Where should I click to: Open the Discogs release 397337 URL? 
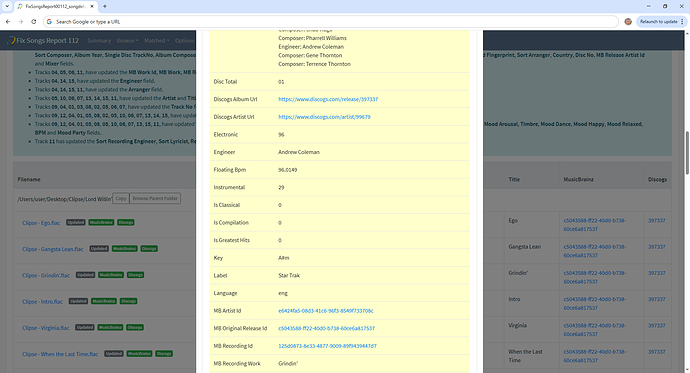coord(328,99)
